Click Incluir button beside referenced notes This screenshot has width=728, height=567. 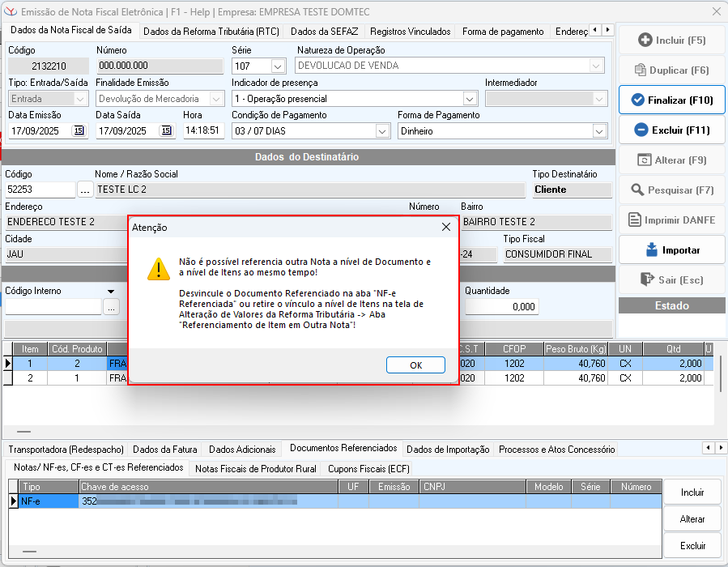coord(692,492)
